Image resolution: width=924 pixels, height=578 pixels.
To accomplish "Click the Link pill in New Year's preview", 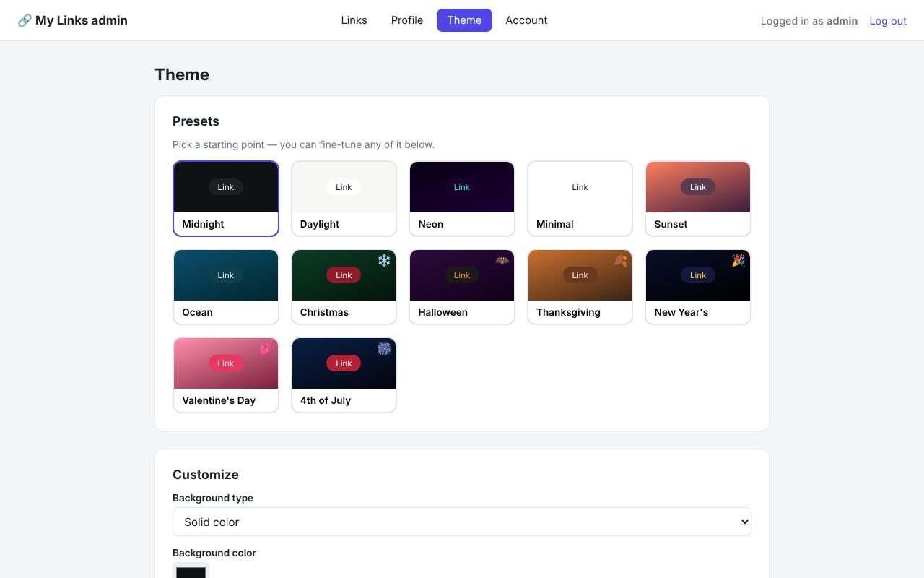I will [x=698, y=275].
